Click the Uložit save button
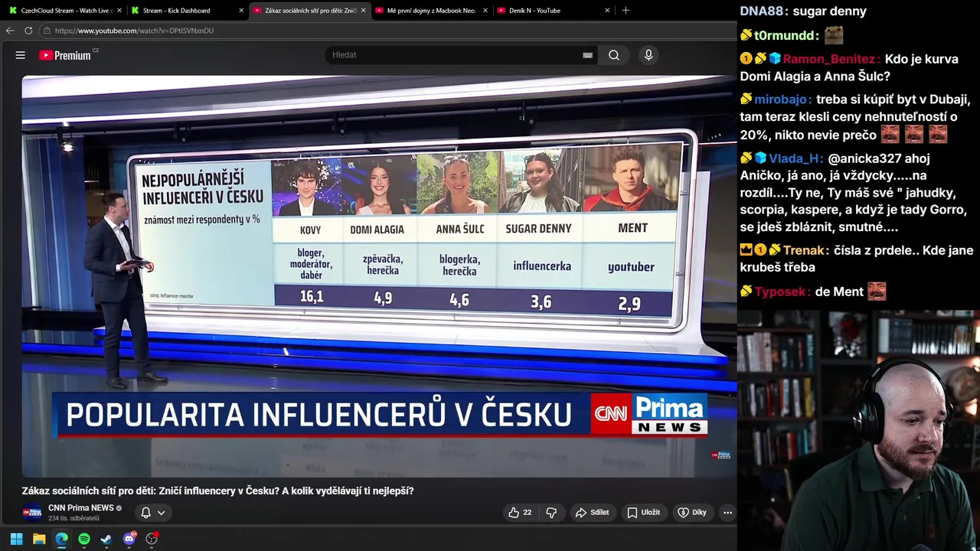 tap(643, 513)
